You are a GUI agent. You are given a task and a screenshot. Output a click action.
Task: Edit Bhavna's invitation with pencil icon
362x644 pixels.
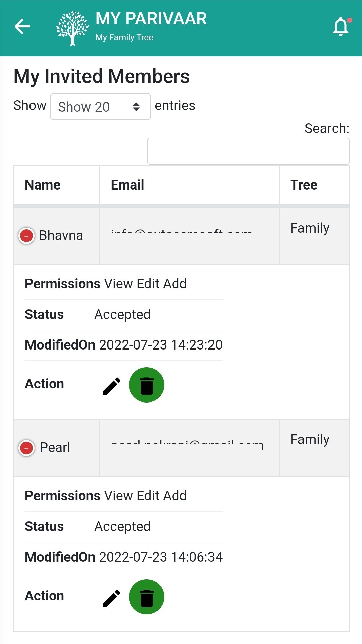tap(112, 386)
